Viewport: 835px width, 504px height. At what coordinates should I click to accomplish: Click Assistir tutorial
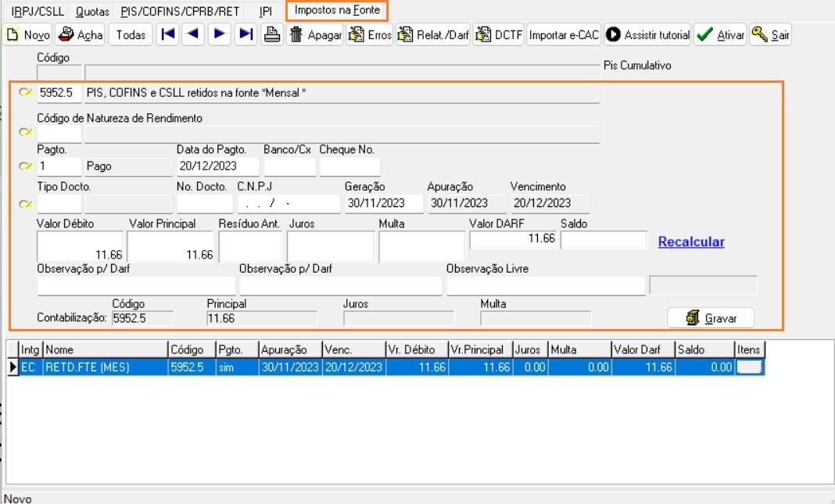tap(647, 35)
